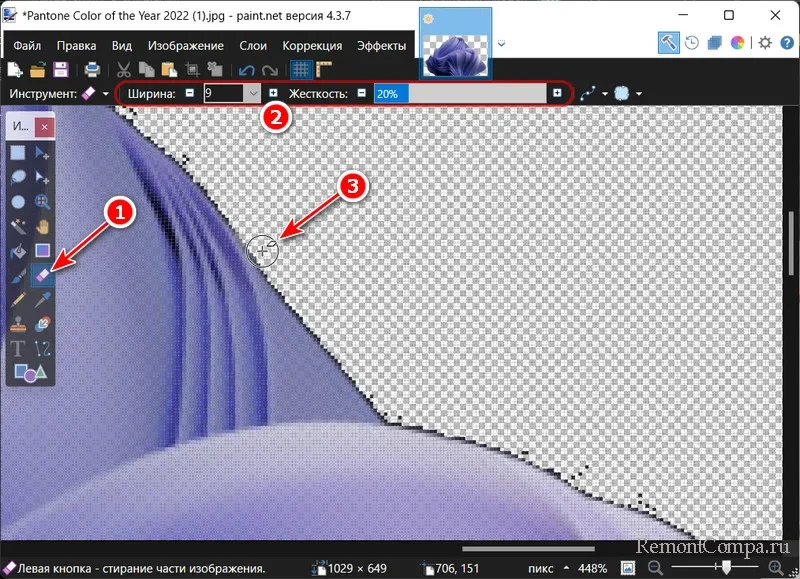Select the Magic Wand tool
Image resolution: width=800 pixels, height=579 pixels.
[x=18, y=226]
